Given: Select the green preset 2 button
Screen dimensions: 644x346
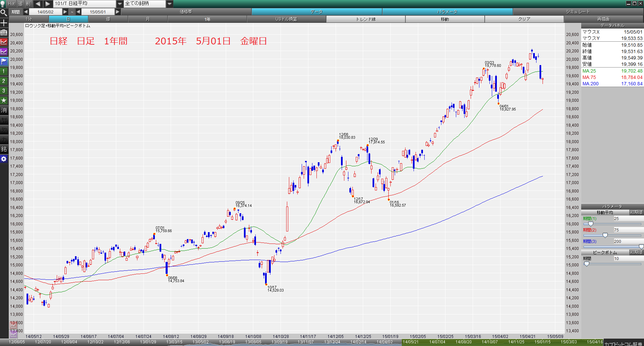Looking at the screenshot, I should (4, 81).
